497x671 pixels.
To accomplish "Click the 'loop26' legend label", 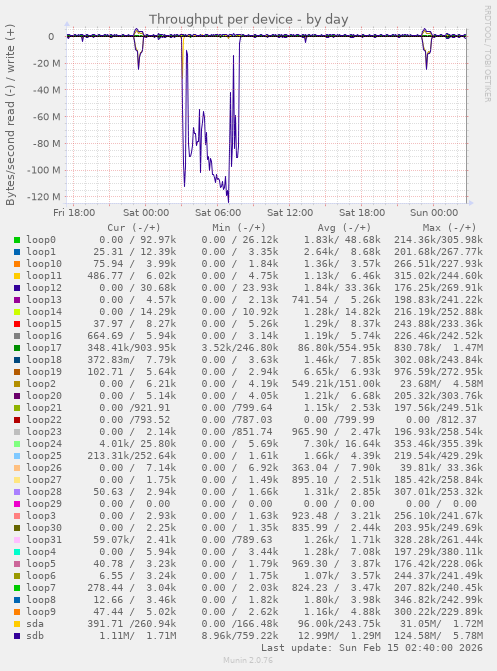I will coord(44,468).
